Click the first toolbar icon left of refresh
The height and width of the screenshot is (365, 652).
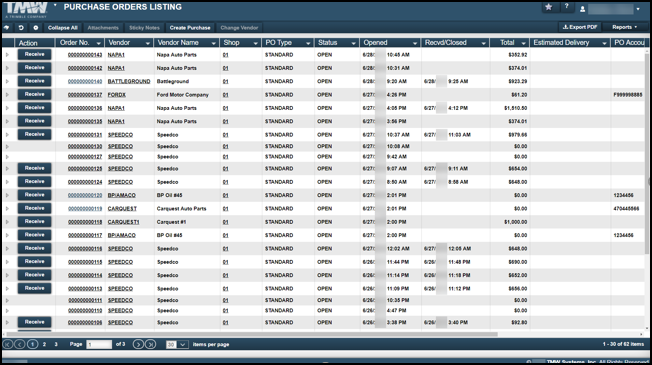click(x=7, y=27)
